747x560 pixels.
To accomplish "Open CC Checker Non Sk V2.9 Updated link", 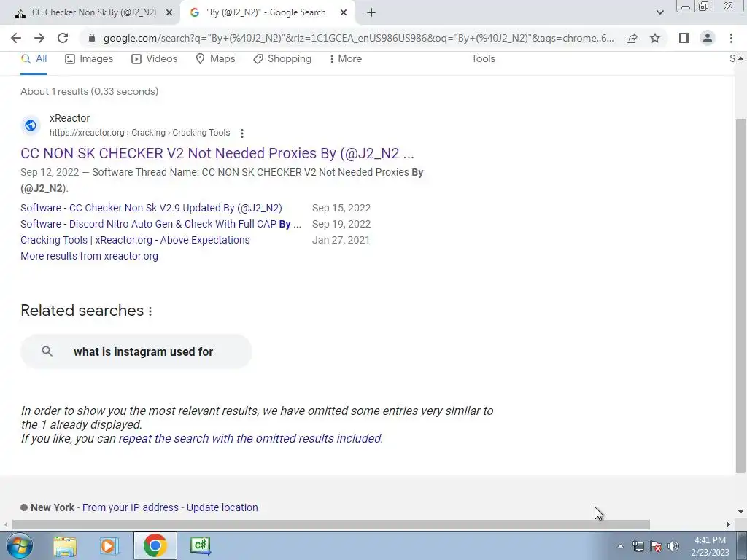I will 151,208.
